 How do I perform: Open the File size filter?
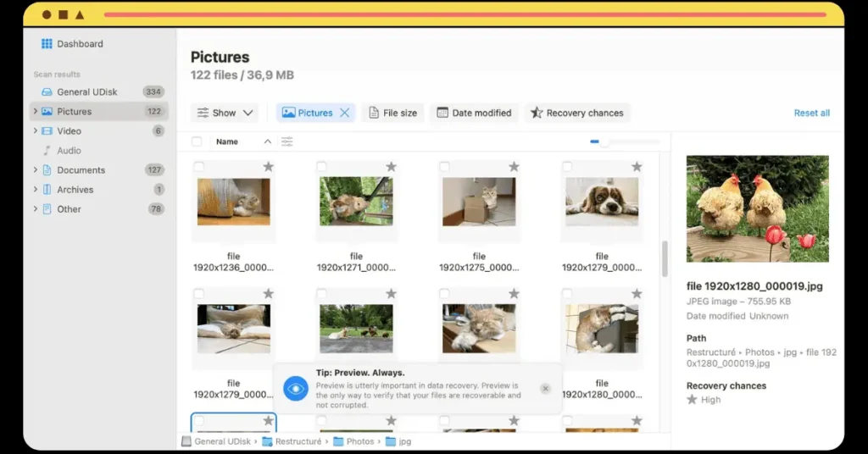(393, 113)
